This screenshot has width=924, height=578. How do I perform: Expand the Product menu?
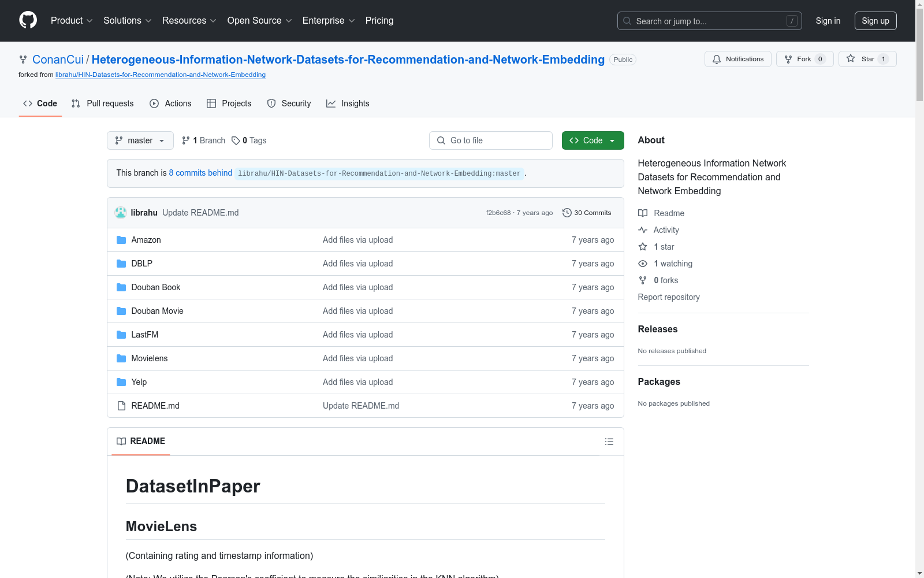click(72, 20)
